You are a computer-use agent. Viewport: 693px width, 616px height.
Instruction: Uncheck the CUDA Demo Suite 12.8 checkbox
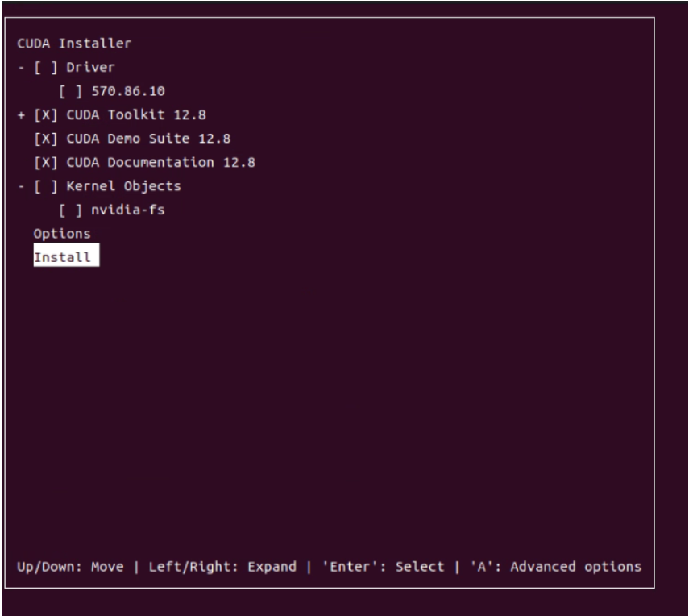(42, 139)
